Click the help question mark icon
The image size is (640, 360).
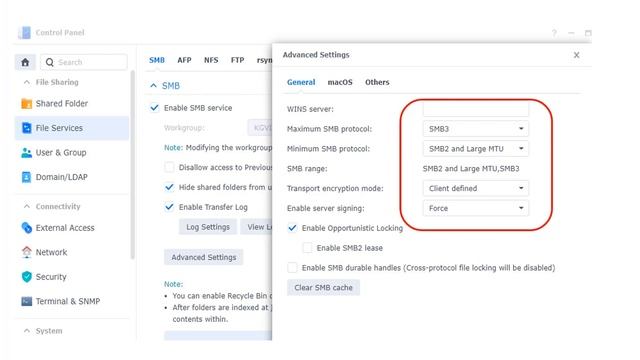(554, 33)
